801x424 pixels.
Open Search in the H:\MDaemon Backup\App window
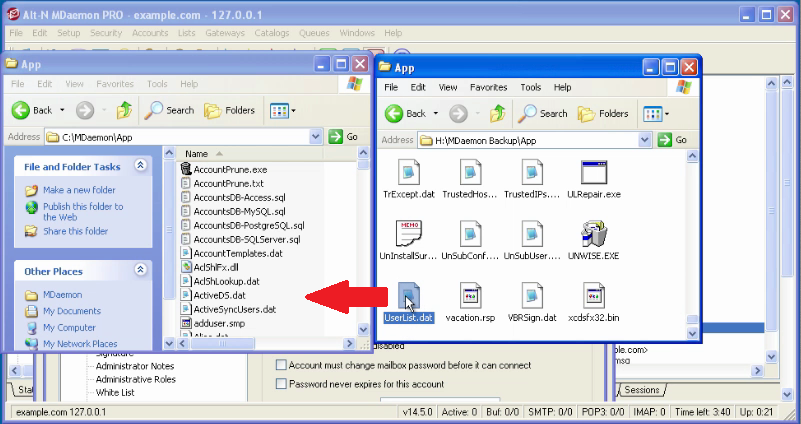coord(543,113)
